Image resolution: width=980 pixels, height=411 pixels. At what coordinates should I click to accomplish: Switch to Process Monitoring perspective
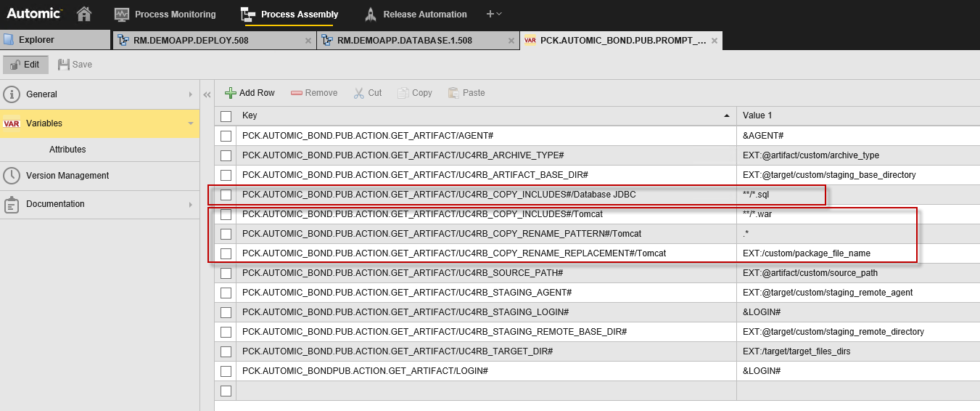click(165, 14)
